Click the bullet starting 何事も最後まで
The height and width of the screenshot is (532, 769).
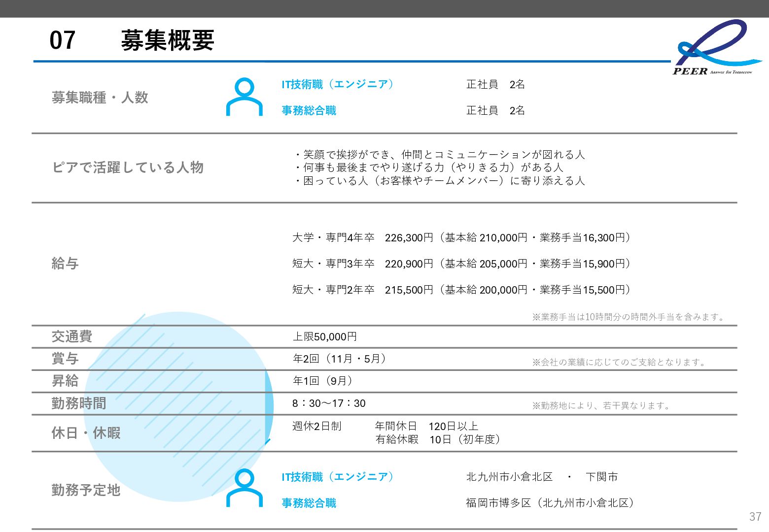(x=428, y=167)
